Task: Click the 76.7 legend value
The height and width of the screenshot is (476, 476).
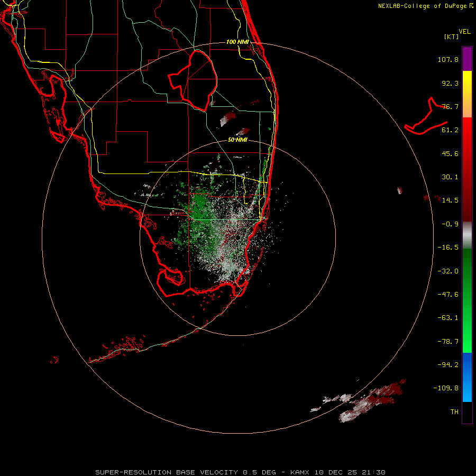Action: tap(450, 106)
